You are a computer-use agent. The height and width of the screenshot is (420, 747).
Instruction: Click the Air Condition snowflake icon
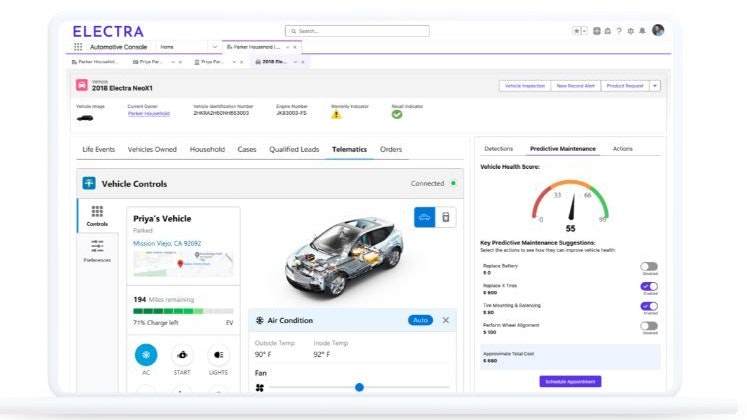(x=260, y=320)
